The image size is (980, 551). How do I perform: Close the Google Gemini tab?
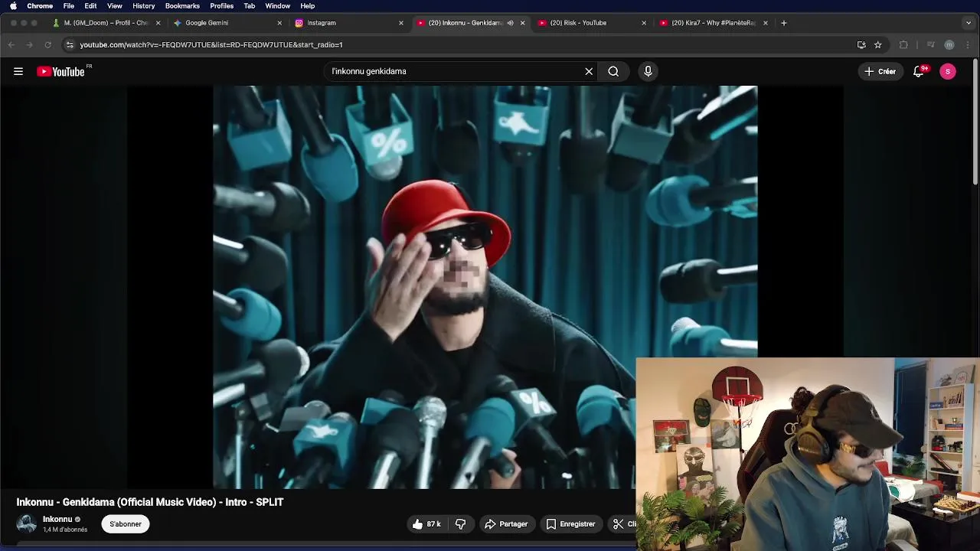(279, 23)
